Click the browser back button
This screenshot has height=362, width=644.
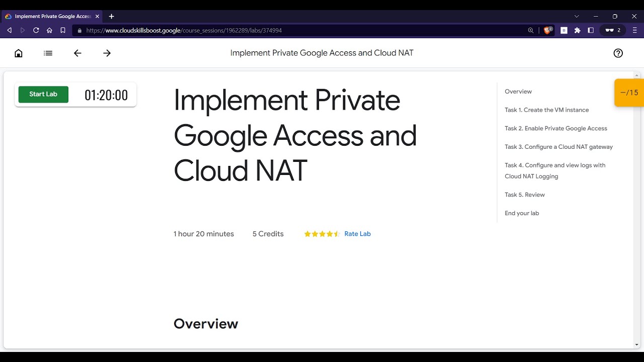click(x=9, y=30)
